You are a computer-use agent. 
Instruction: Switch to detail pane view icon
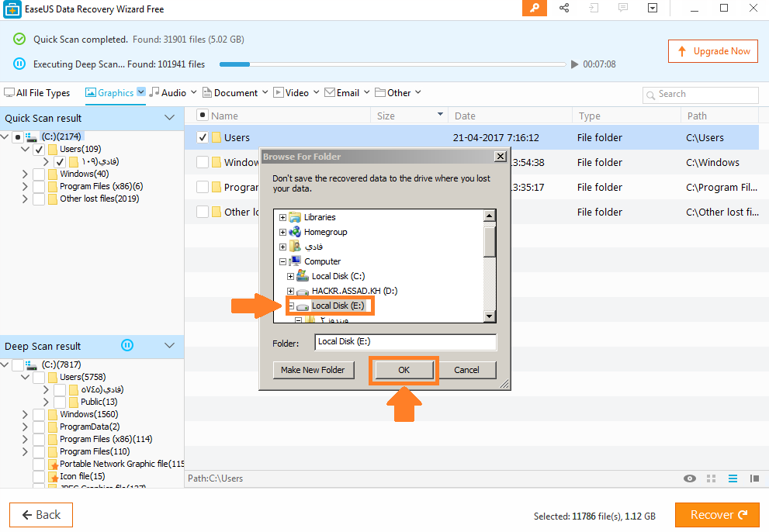pyautogui.click(x=754, y=478)
